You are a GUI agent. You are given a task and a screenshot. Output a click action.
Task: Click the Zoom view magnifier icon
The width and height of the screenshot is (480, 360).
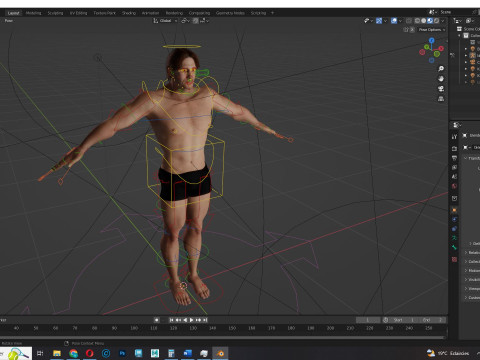[x=441, y=69]
